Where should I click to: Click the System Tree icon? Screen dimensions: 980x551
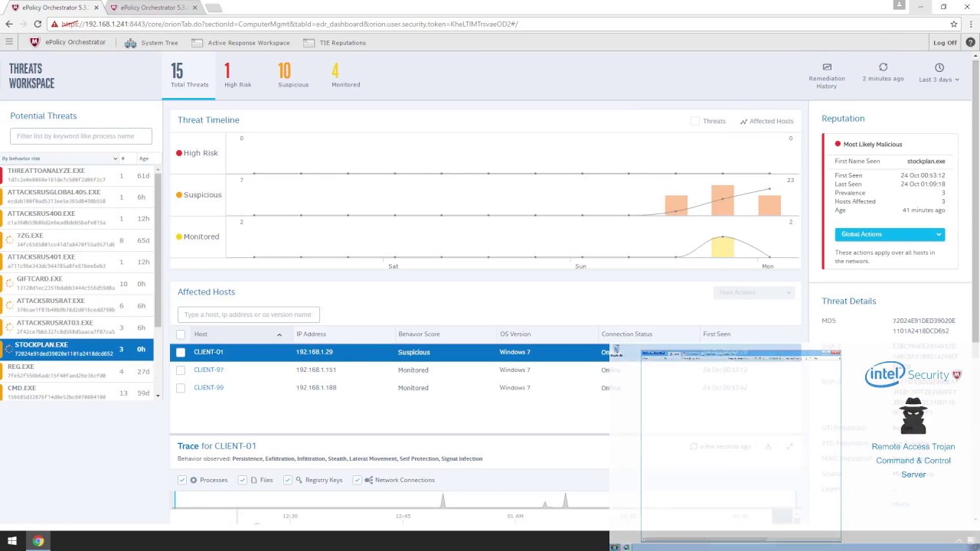point(130,43)
